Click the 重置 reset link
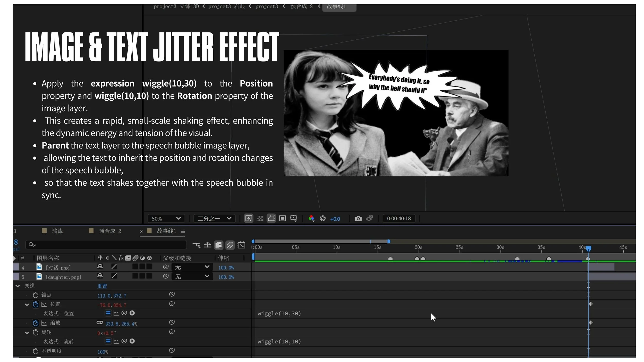 [102, 286]
